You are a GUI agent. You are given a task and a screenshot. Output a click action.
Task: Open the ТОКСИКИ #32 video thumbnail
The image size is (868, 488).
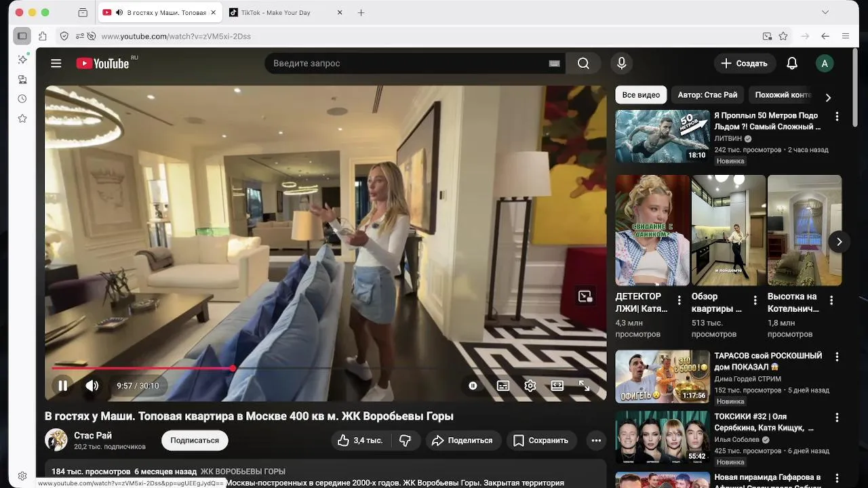click(663, 437)
